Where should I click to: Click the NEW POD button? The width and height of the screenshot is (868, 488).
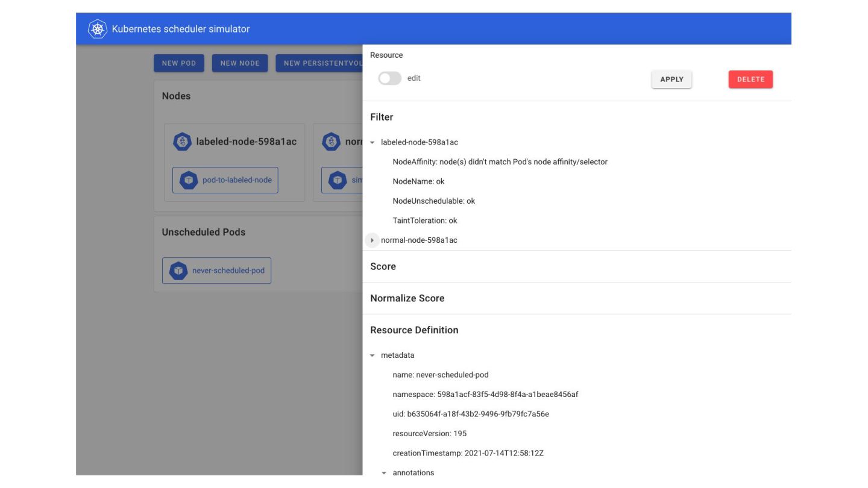tap(179, 63)
